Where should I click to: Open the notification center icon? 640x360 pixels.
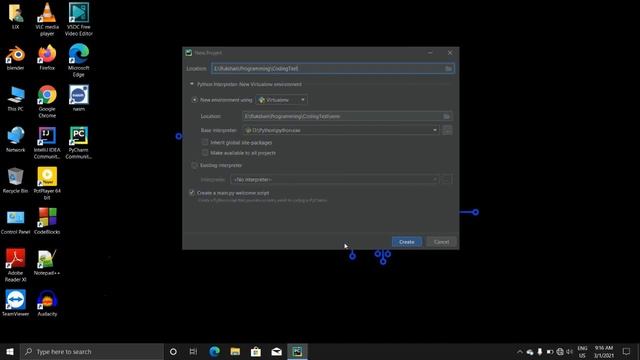click(x=627, y=351)
